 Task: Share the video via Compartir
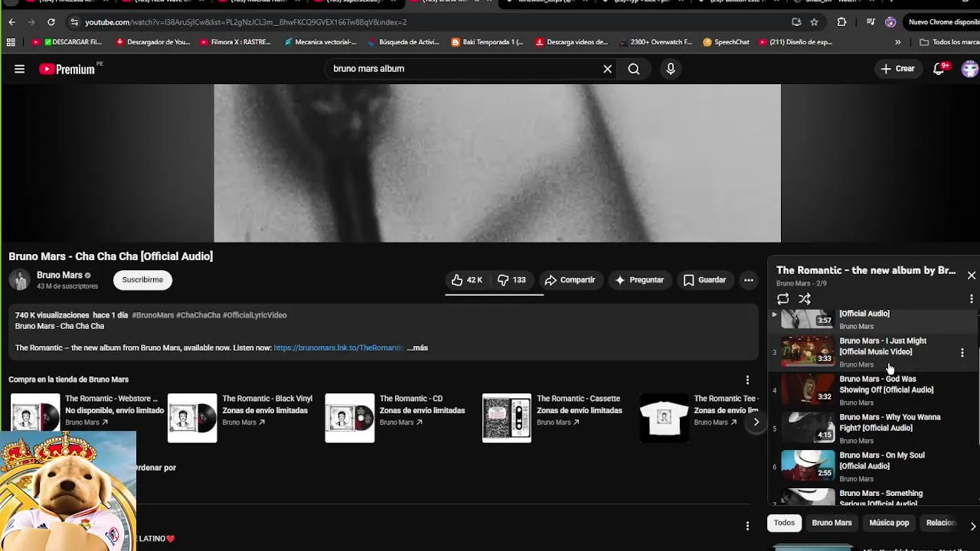tap(570, 280)
